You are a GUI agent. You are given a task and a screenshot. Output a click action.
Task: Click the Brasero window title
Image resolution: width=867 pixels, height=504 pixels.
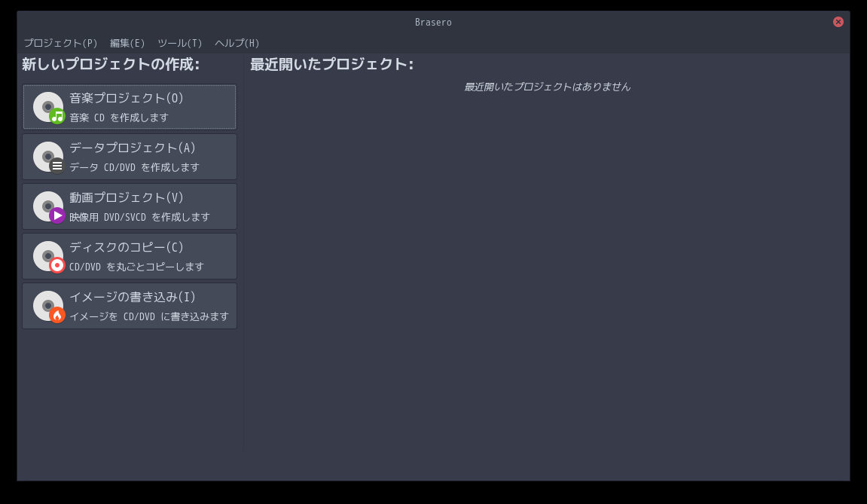click(434, 22)
